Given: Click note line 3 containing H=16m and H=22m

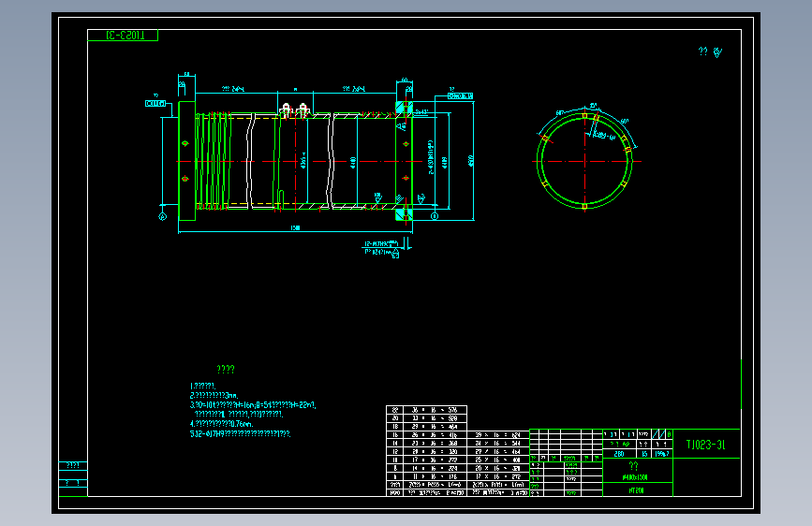Looking at the screenshot, I should [x=253, y=405].
